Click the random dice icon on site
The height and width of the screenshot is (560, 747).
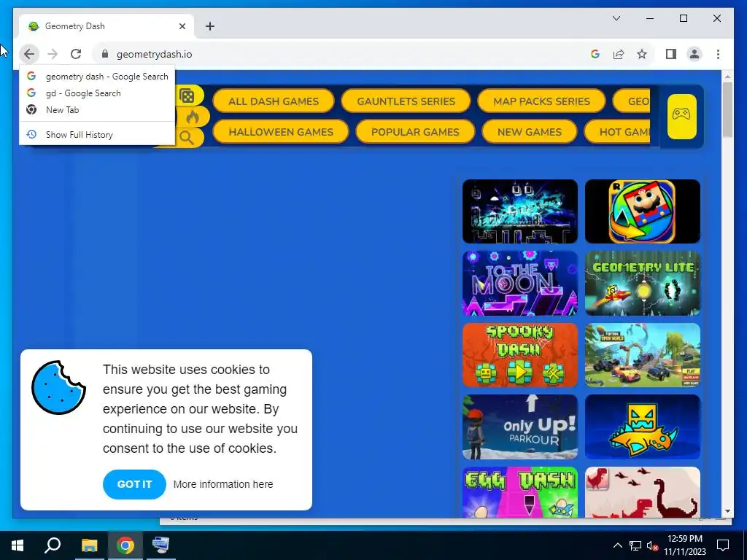pos(187,96)
